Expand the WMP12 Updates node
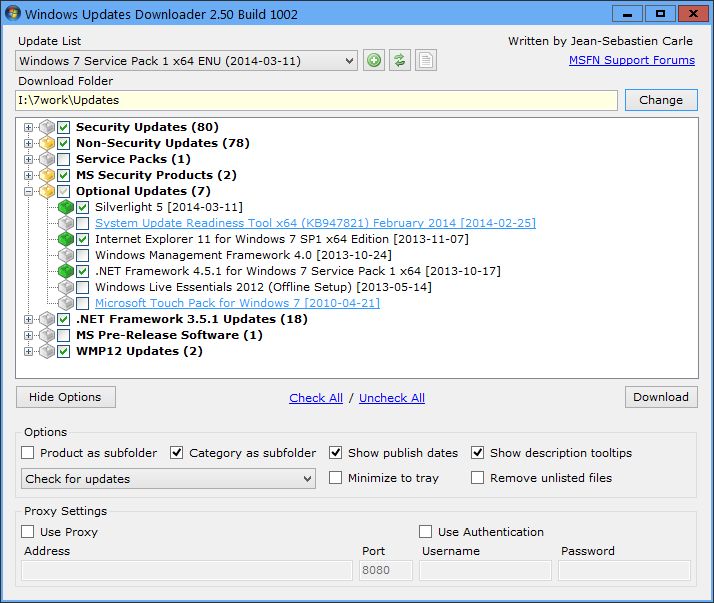Screen dimensions: 714x603 (x=28, y=352)
